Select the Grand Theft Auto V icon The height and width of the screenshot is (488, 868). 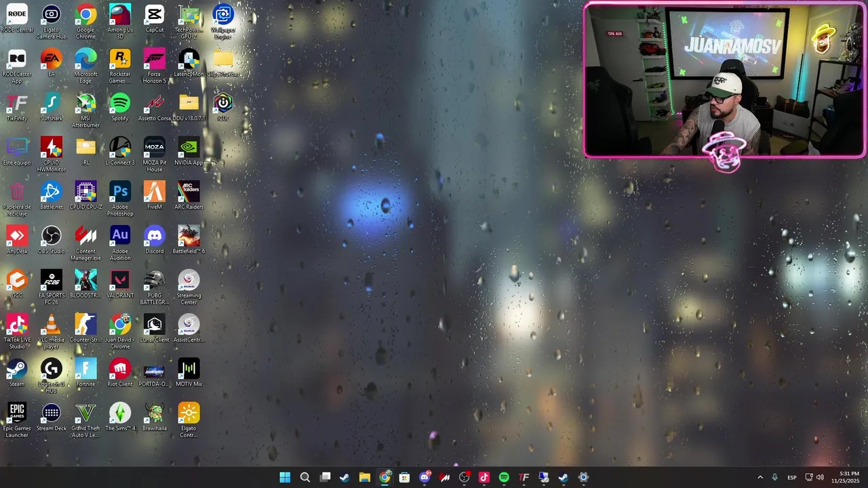[x=85, y=420]
